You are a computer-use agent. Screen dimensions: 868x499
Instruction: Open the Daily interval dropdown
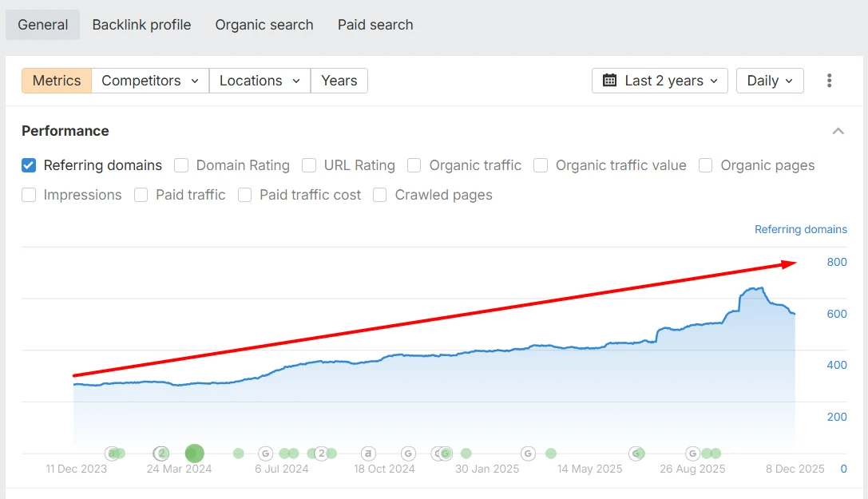770,81
